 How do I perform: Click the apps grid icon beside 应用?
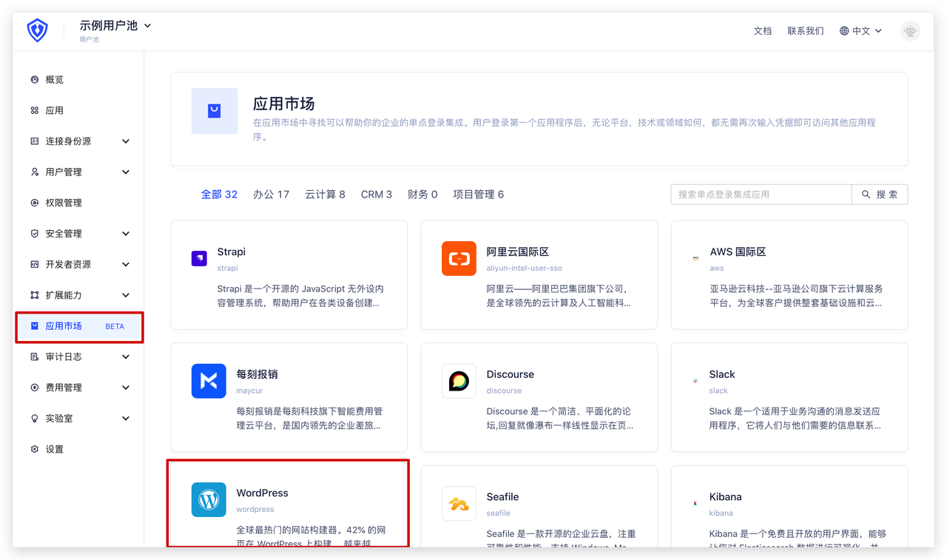tap(34, 110)
